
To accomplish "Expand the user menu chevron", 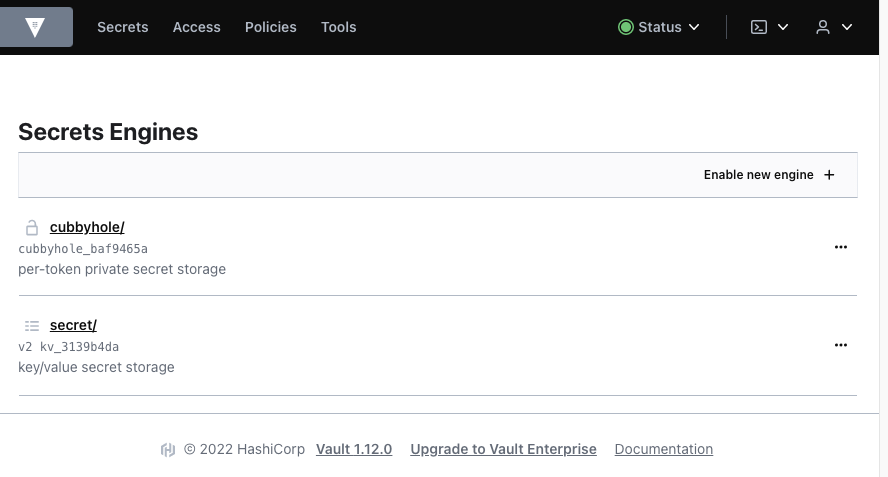I will 847,27.
